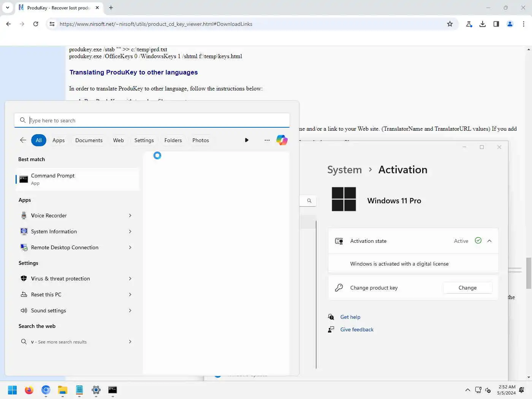Image resolution: width=532 pixels, height=399 pixels.
Task: Open File Explorer from taskbar
Action: click(x=63, y=390)
